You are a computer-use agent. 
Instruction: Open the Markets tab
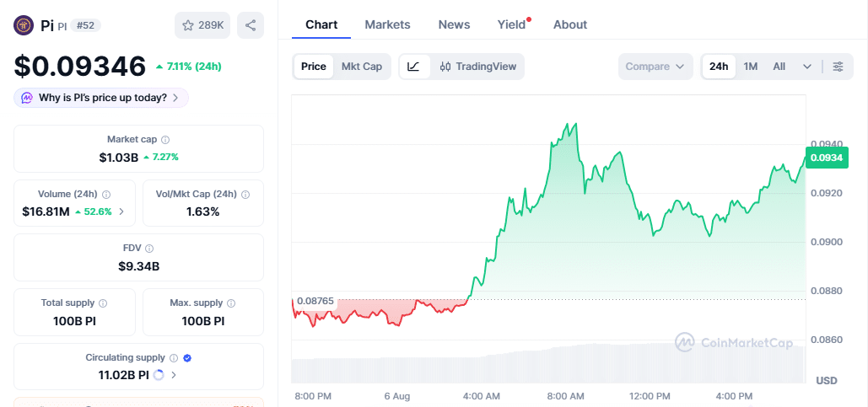[x=387, y=25]
